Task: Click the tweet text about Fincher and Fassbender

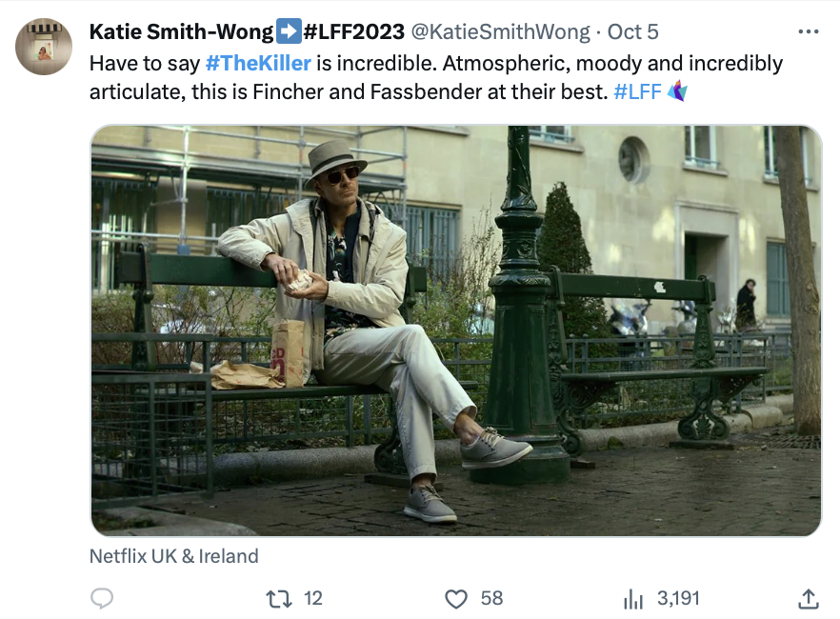Action: point(381,92)
